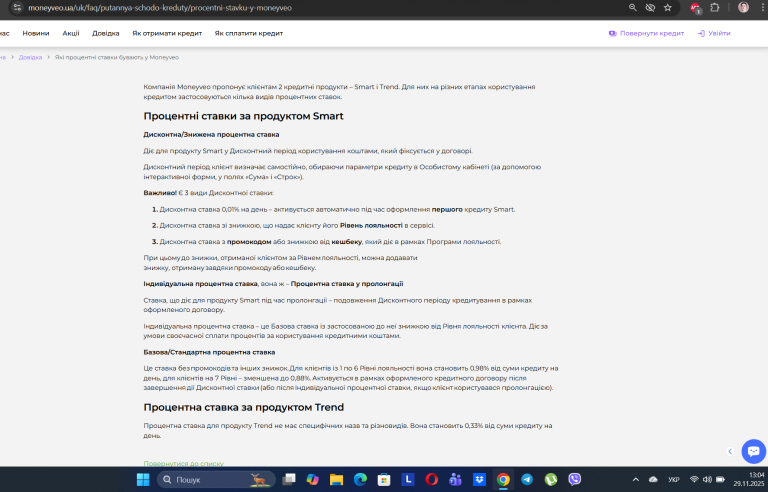768x492 pixels.
Task: Open Як отримати кредит menu item
Action: coord(167,33)
